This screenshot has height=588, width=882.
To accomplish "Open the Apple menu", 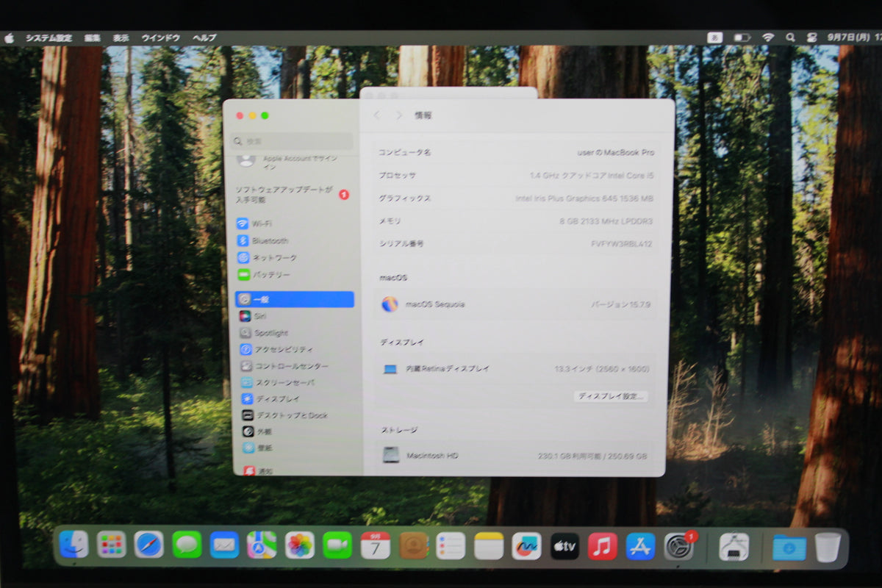I will pos(10,37).
